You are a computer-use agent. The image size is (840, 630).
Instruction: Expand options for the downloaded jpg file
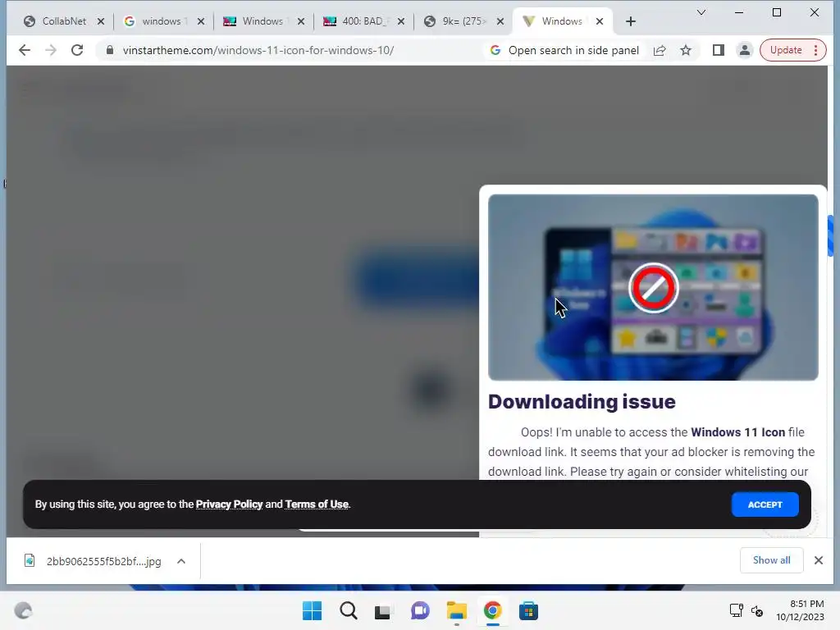pos(181,561)
